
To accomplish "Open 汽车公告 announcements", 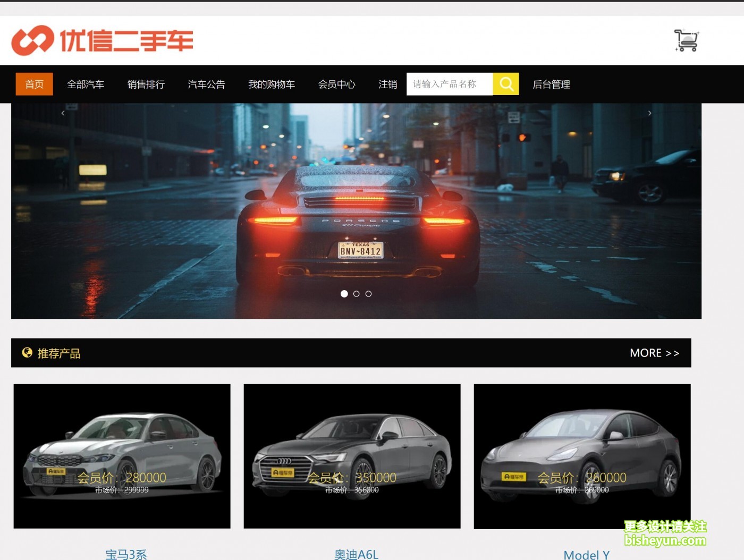I will 206,84.
